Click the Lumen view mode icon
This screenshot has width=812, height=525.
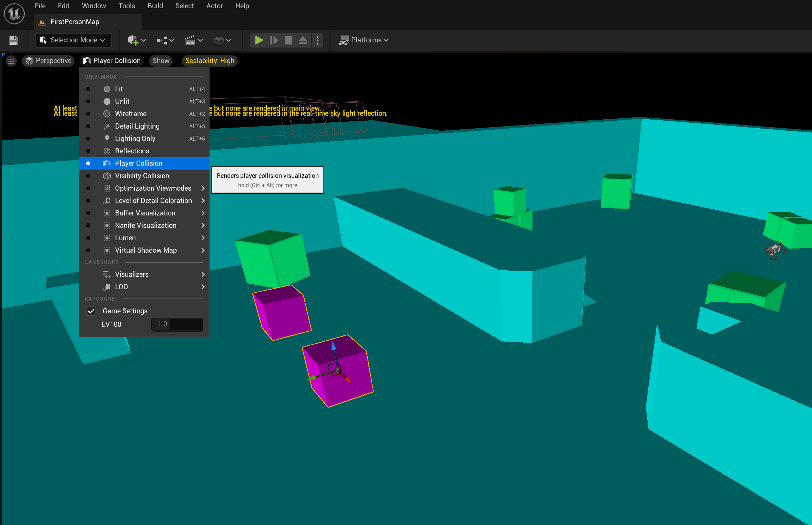[107, 238]
